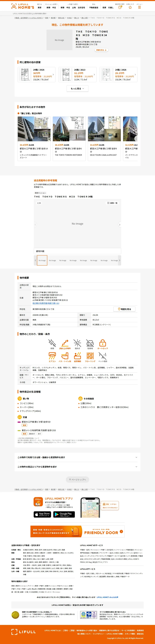Open マンション新築 header menu item

[x=48, y=7]
